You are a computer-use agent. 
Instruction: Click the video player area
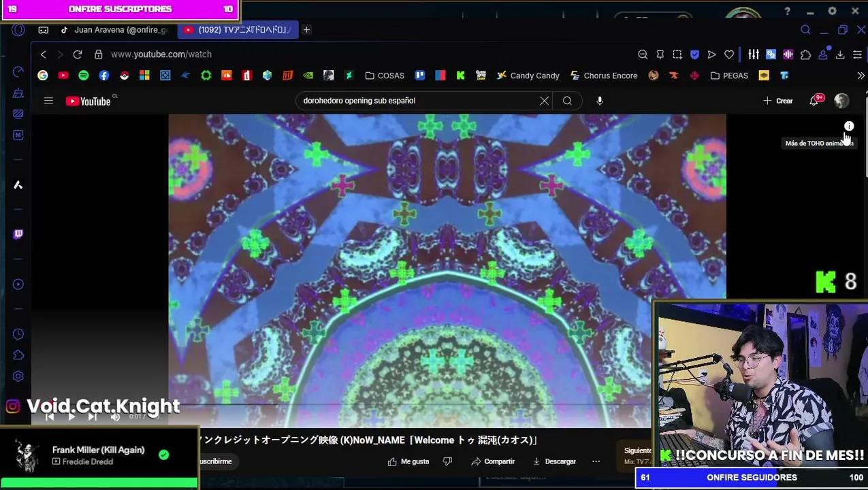pyautogui.click(x=447, y=271)
